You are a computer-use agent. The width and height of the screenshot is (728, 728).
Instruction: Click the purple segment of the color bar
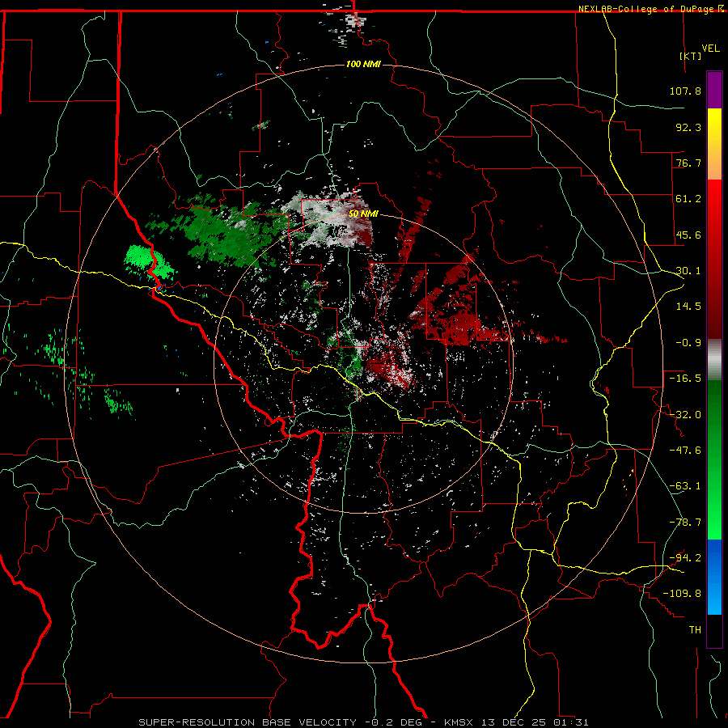point(714,91)
